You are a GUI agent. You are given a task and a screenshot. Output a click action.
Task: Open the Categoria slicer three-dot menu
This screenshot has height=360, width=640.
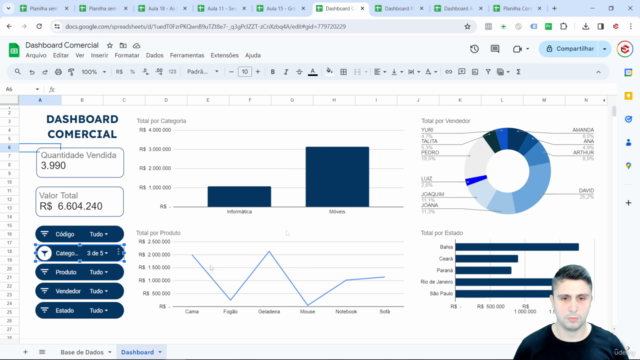tap(118, 253)
